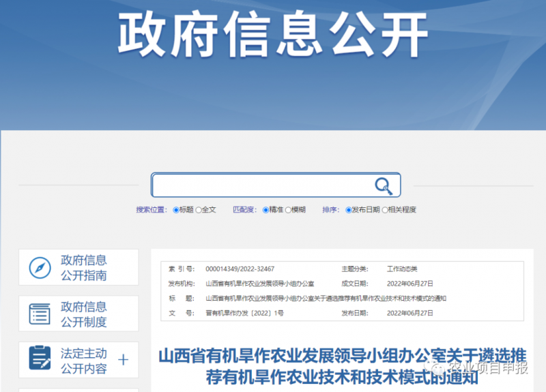Click the list icon for 政府信息公开制度

(x=40, y=314)
